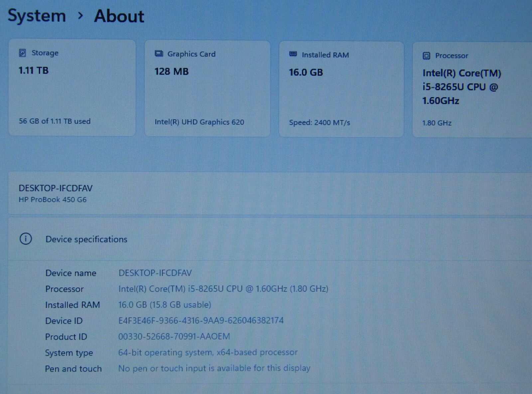The height and width of the screenshot is (394, 532).
Task: Go back to System in the breadcrumb
Action: click(37, 16)
